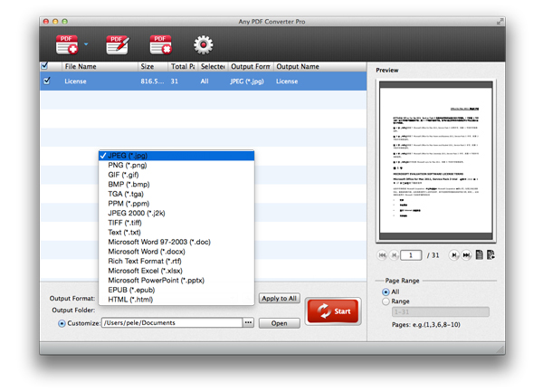Go to previous preview page
This screenshot has height=392, width=543.
[x=394, y=255]
